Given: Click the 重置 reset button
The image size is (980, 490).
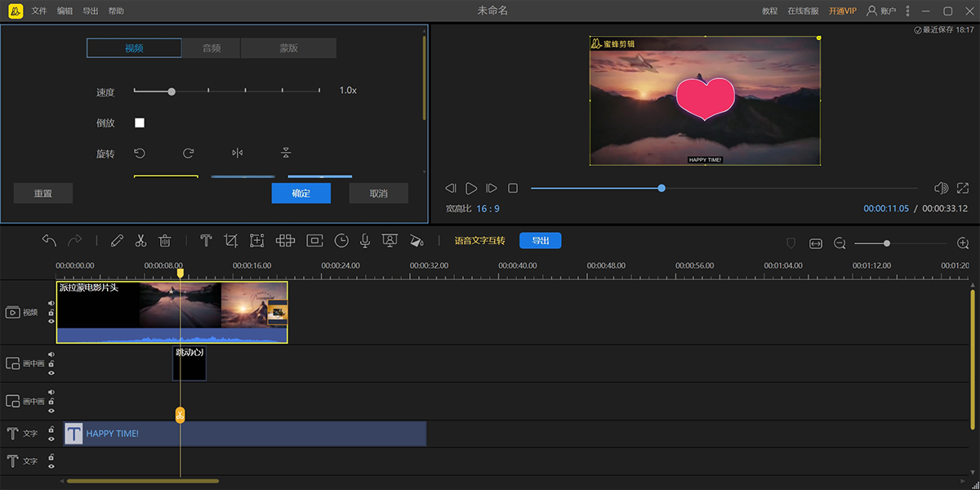Looking at the screenshot, I should coord(43,194).
